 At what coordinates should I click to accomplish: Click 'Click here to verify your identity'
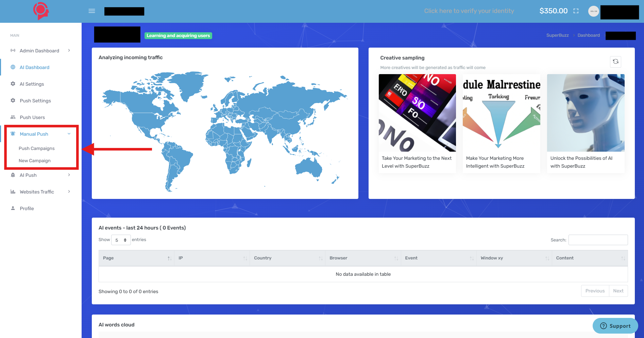point(469,11)
